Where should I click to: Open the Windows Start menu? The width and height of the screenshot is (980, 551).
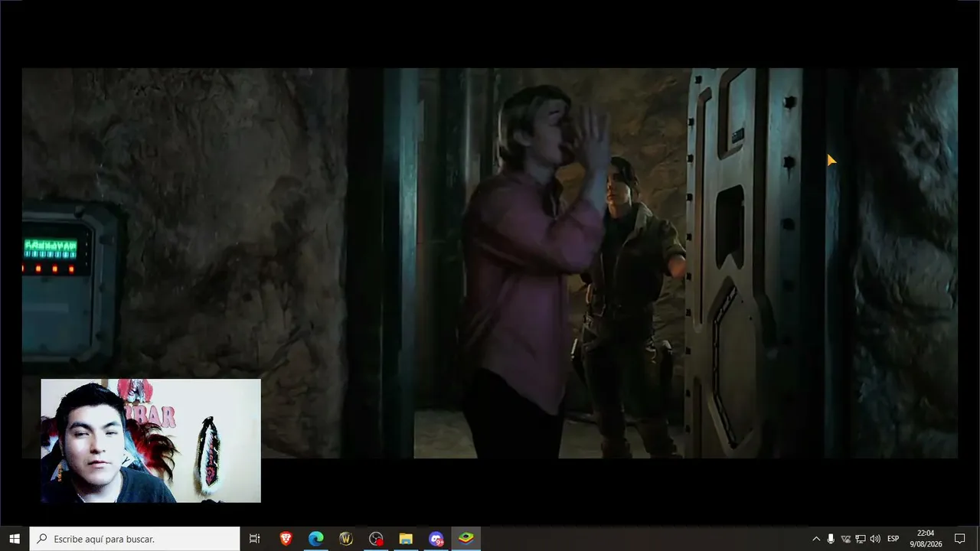[x=15, y=539]
